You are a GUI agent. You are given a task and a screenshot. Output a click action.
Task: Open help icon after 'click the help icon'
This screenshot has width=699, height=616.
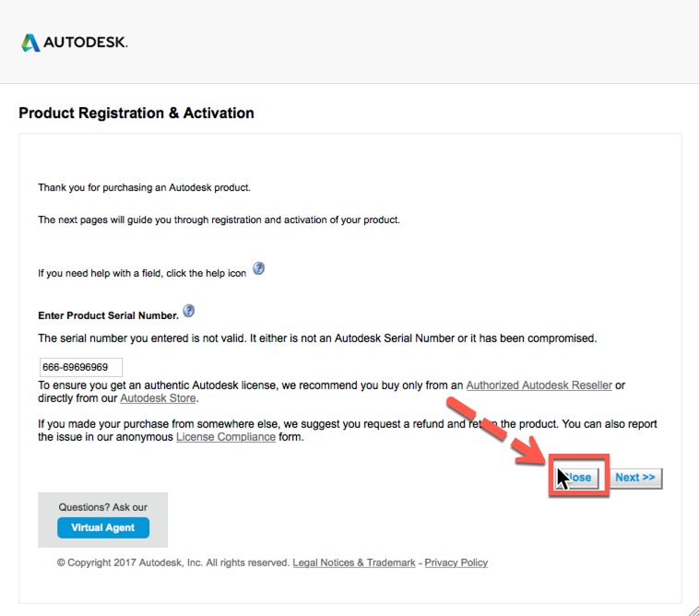258,268
